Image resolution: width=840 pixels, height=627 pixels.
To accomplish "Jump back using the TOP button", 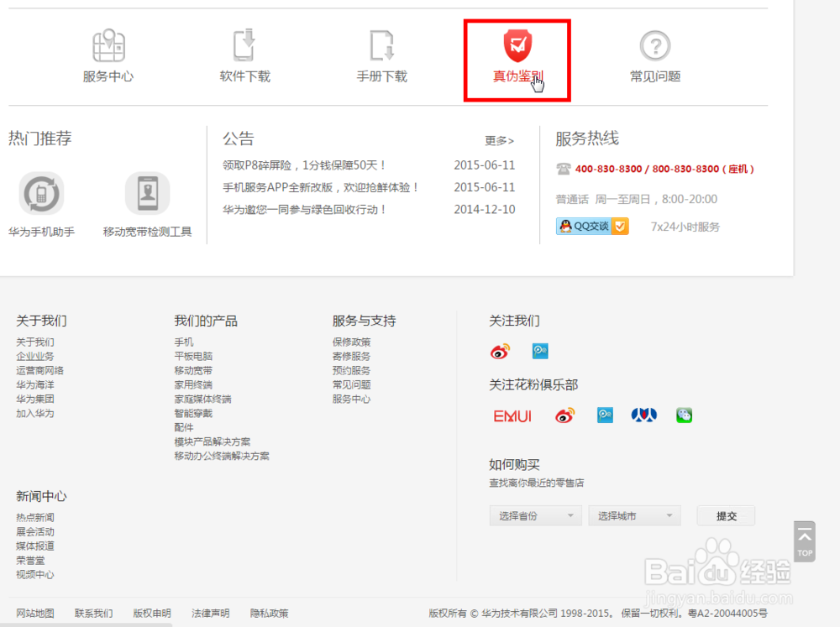I will tap(805, 541).
